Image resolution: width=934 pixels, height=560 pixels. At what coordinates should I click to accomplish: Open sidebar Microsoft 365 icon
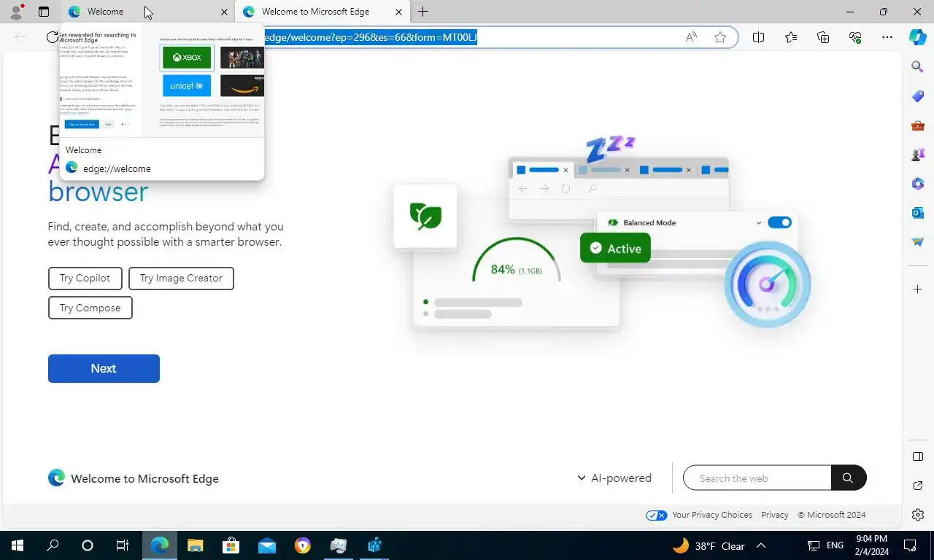click(x=918, y=184)
